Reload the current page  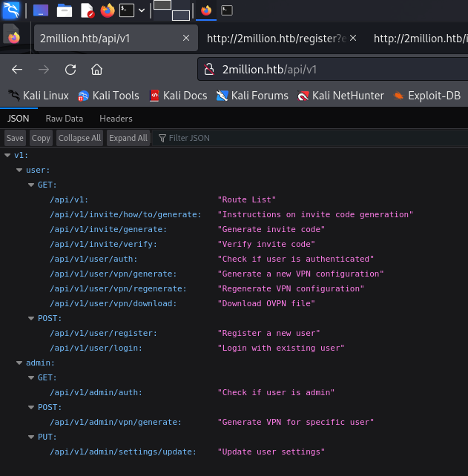tap(70, 70)
